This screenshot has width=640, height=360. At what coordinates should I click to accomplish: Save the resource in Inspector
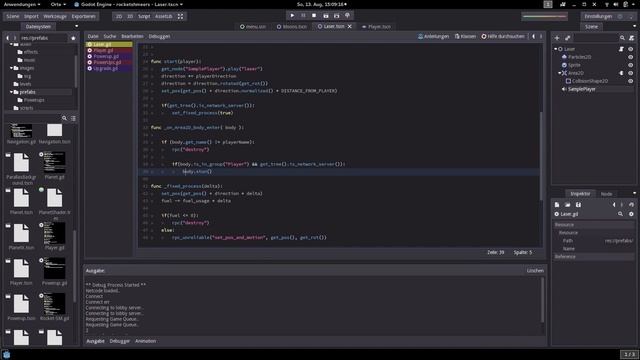pyautogui.click(x=578, y=205)
